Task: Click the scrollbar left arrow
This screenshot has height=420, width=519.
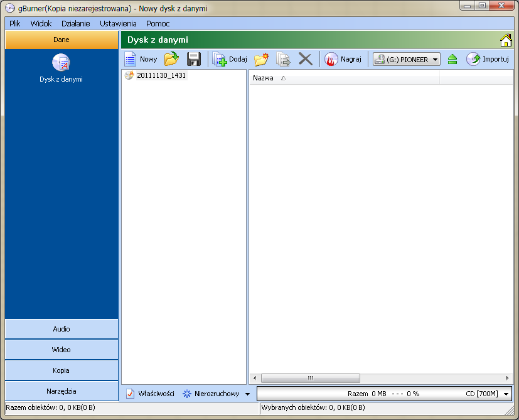Action: tap(255, 378)
